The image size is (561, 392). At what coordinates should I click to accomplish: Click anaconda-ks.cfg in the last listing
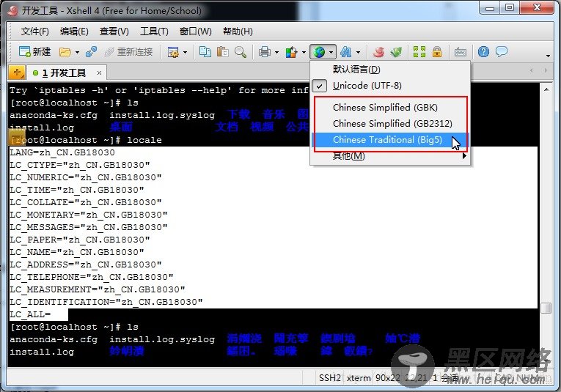pyautogui.click(x=54, y=339)
